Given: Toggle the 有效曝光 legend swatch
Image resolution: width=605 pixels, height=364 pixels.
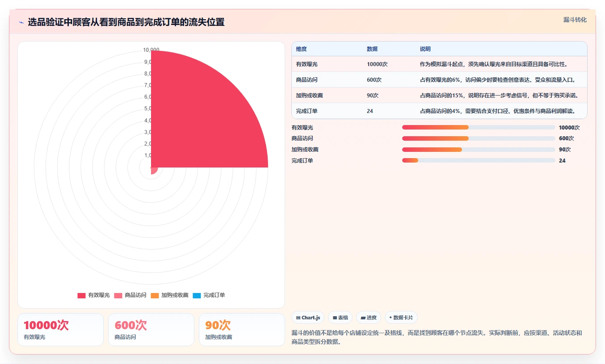Looking at the screenshot, I should coord(81,295).
